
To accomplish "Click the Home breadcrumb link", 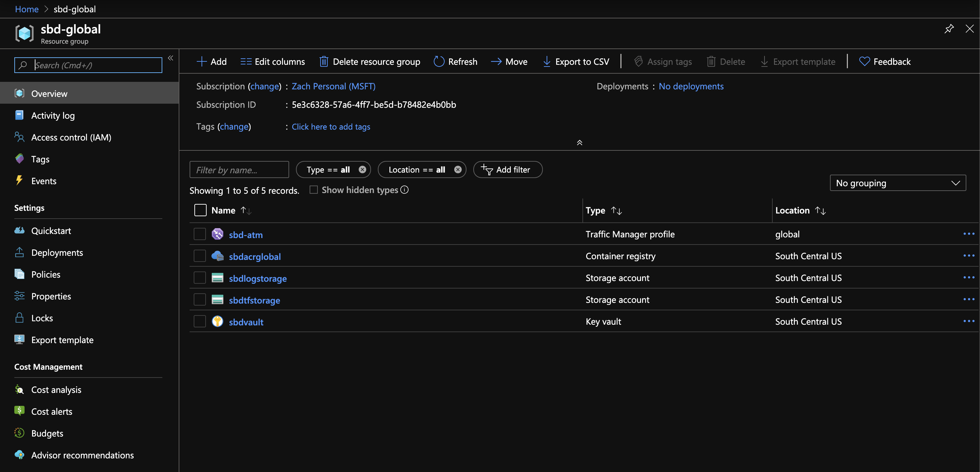I will pyautogui.click(x=27, y=9).
